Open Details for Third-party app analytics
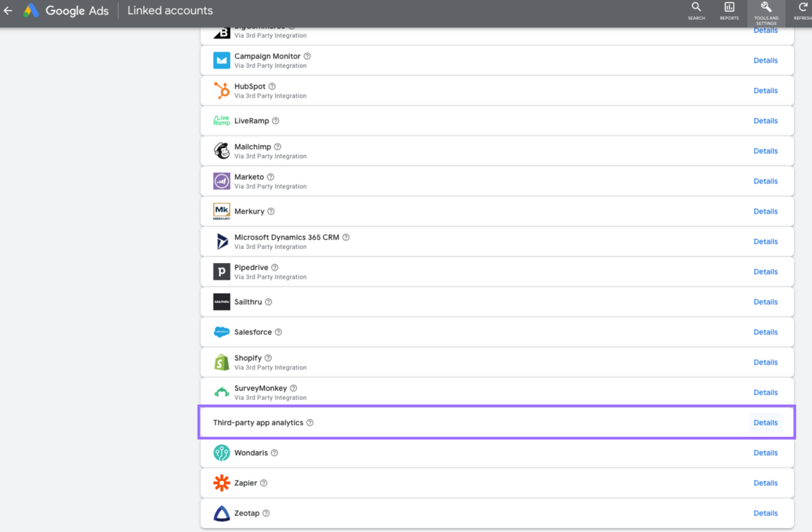Screen dimensions: 812x532 click(765, 423)
